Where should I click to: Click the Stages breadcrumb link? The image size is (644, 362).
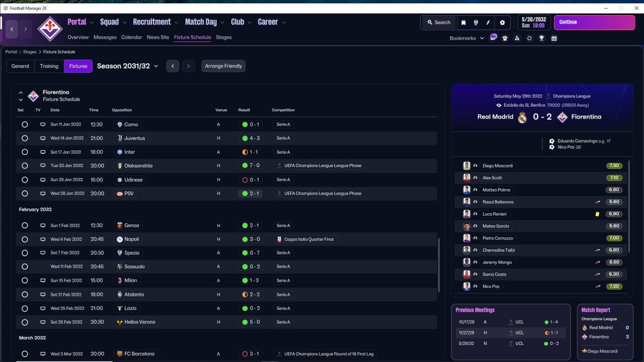pyautogui.click(x=30, y=52)
